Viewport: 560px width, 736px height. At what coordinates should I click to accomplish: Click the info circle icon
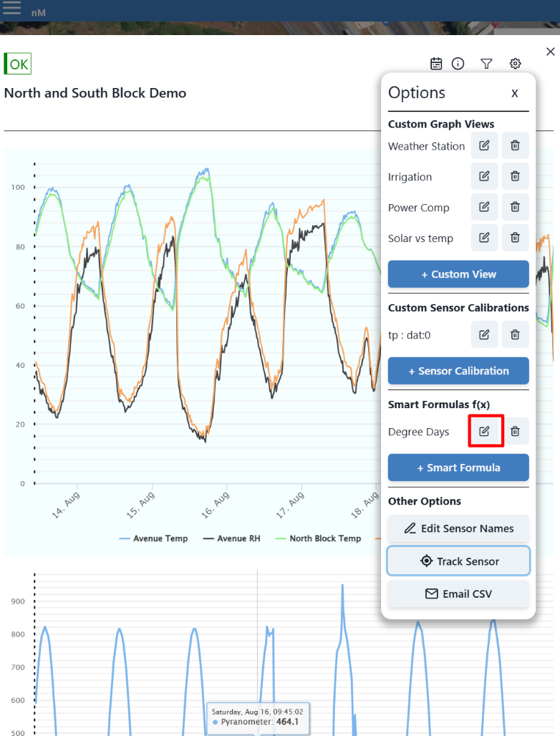pyautogui.click(x=458, y=64)
